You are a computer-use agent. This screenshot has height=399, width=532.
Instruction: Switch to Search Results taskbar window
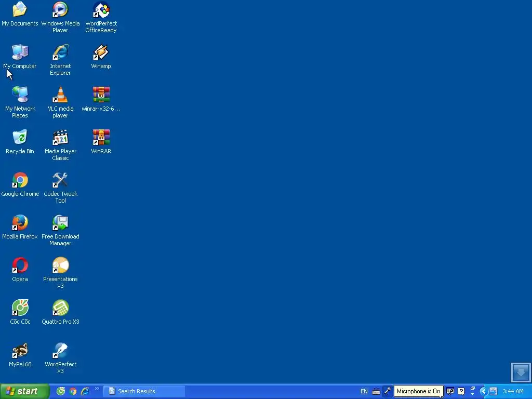pos(144,391)
